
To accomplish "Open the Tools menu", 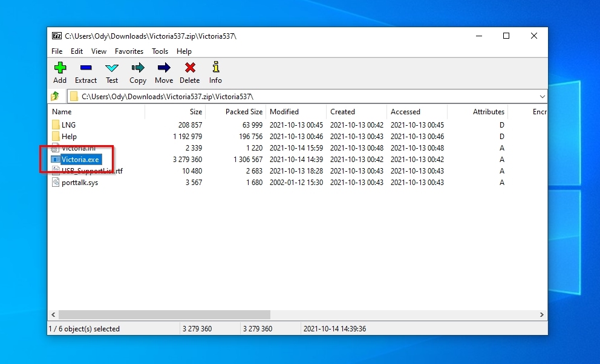I will (x=160, y=51).
